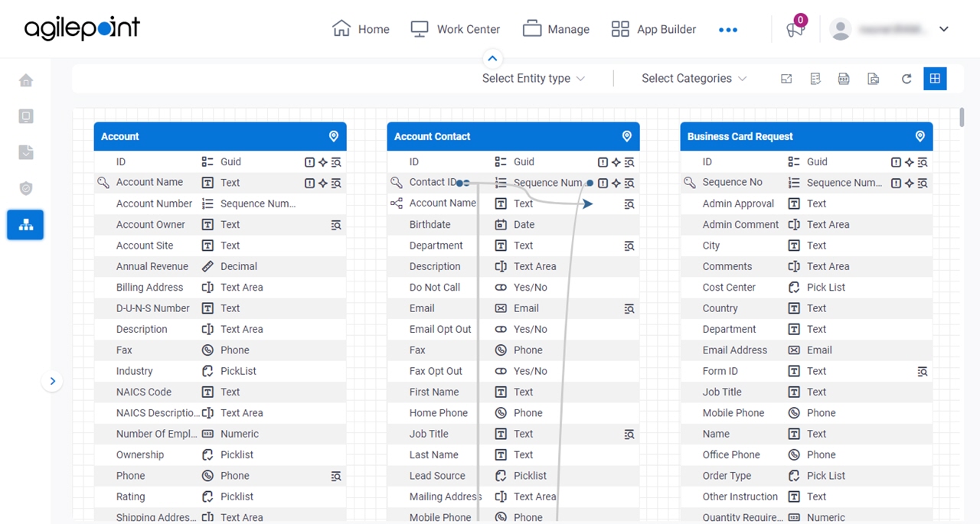Click the Account Contact entity header
This screenshot has width=980, height=524.
[x=513, y=136]
